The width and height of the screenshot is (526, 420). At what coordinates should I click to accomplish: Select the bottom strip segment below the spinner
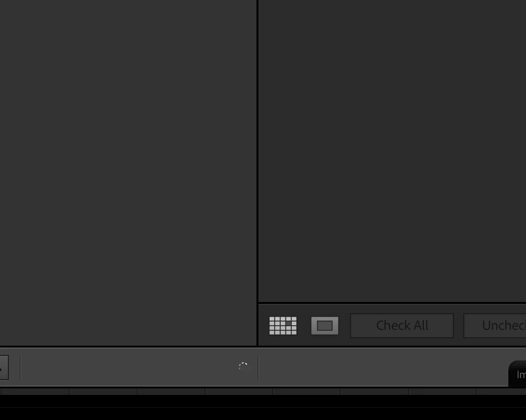point(239,391)
